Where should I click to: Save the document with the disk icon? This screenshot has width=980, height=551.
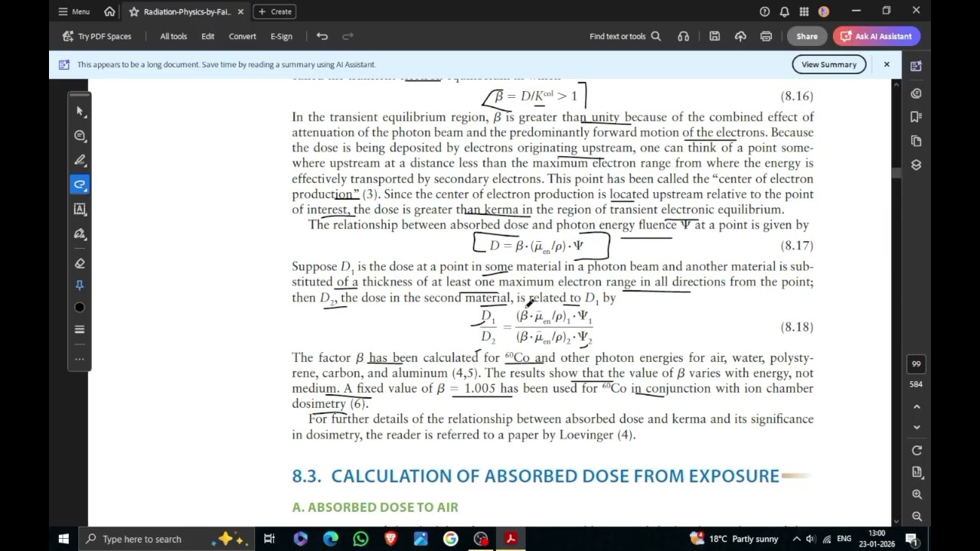click(714, 36)
